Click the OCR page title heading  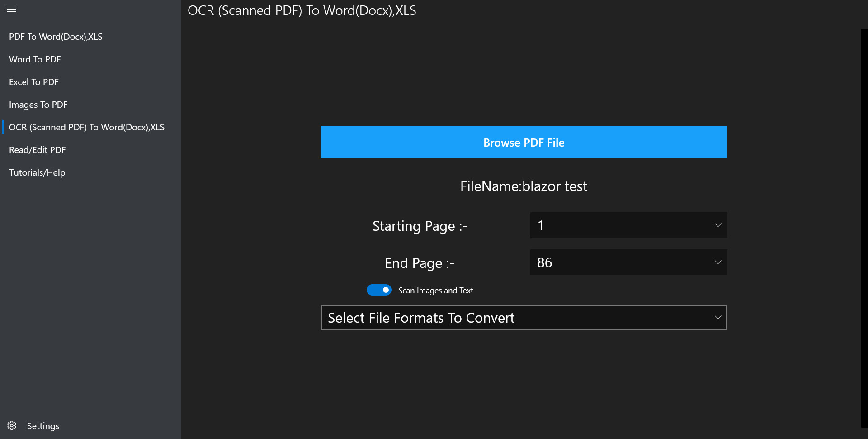302,10
